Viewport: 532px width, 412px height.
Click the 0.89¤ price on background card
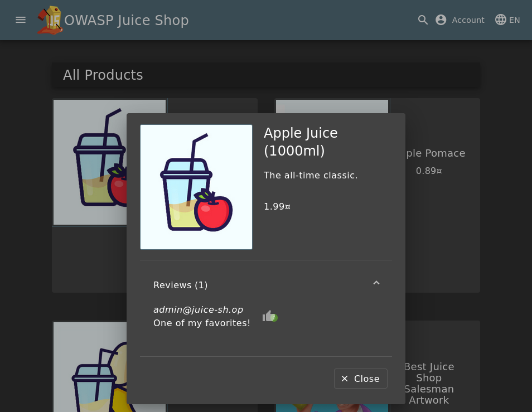(429, 171)
